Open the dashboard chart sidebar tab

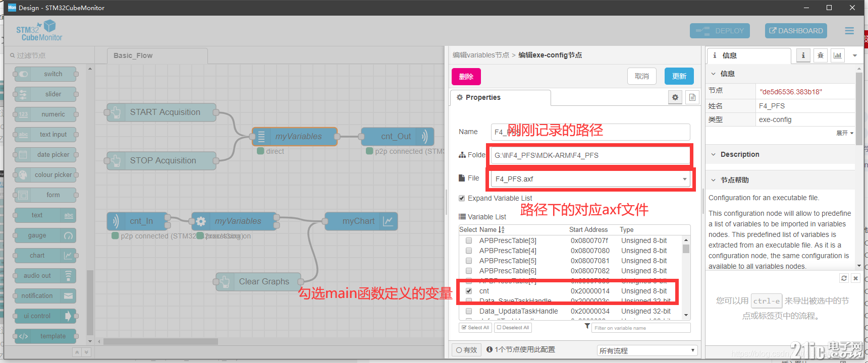(x=838, y=55)
